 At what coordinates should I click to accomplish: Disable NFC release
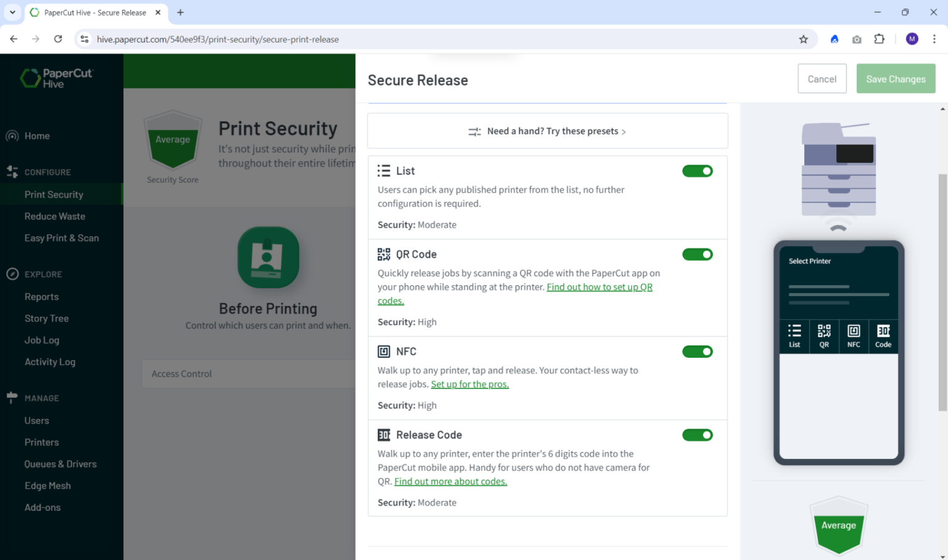(x=697, y=352)
